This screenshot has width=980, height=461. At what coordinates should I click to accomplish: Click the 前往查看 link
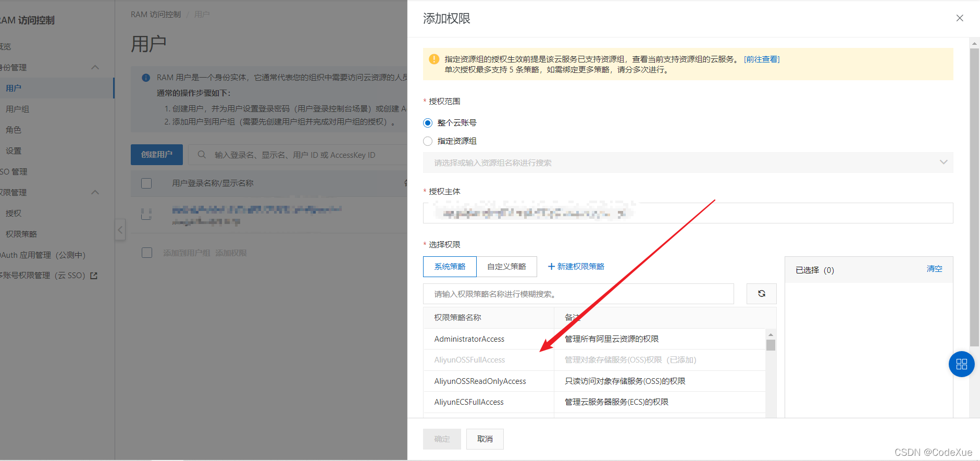(x=762, y=59)
